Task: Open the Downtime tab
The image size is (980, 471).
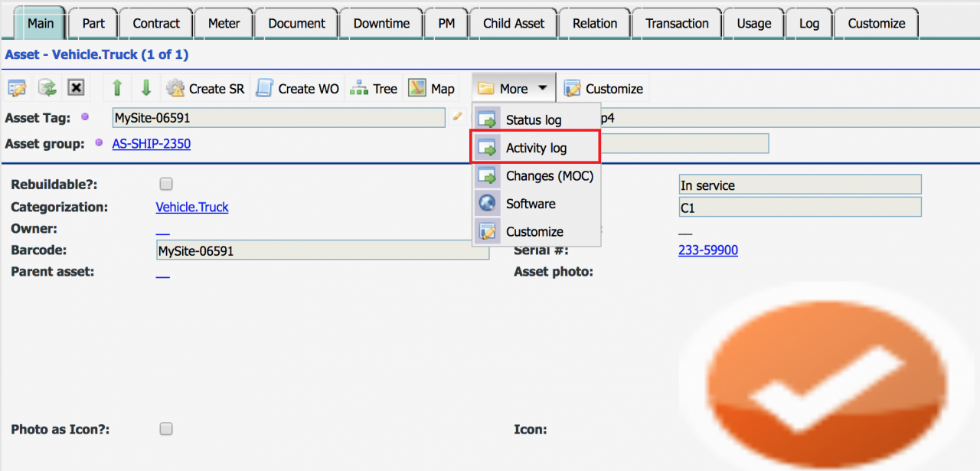Action: pyautogui.click(x=381, y=23)
